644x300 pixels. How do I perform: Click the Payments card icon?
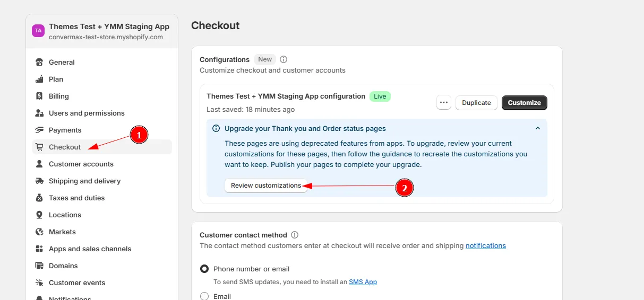(39, 130)
